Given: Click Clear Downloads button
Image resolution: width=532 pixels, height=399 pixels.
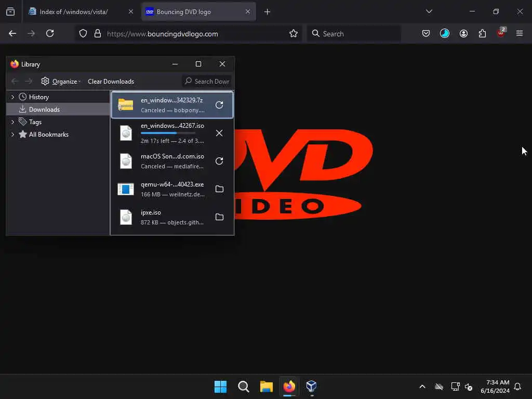Looking at the screenshot, I should click(x=111, y=82).
